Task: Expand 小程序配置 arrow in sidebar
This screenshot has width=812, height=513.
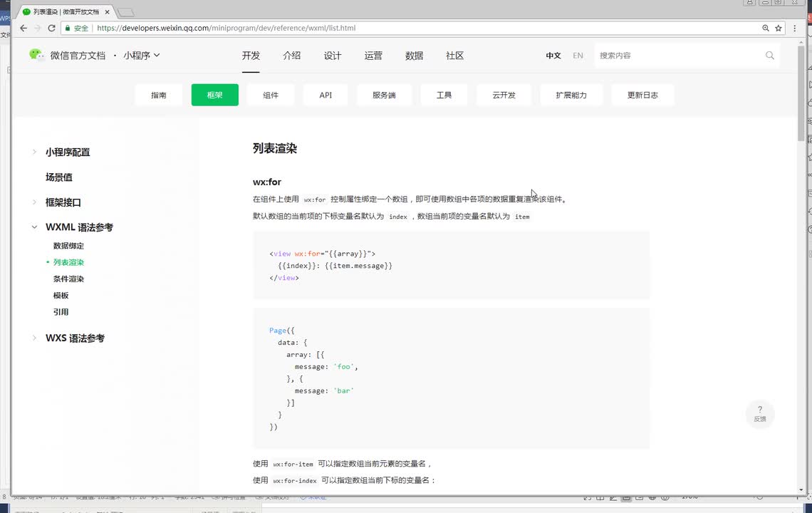Action: pos(34,152)
